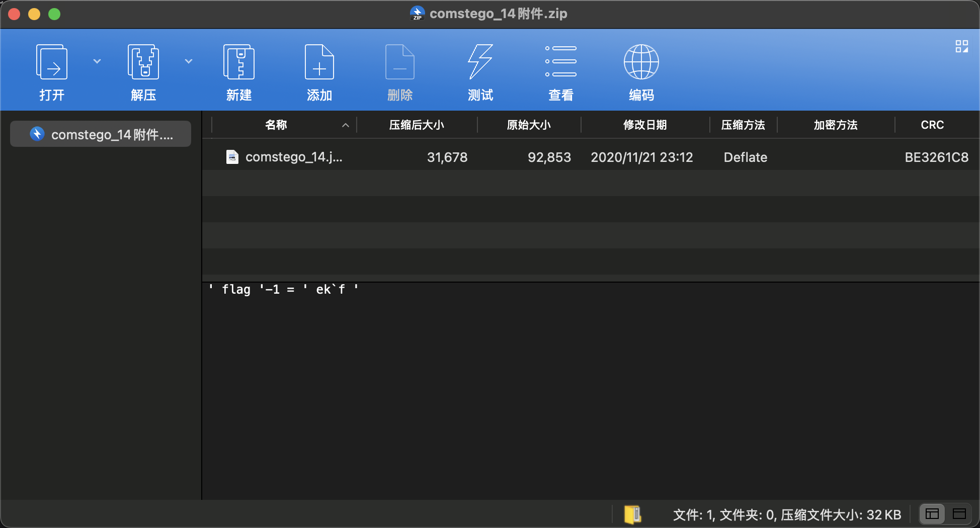This screenshot has height=528, width=980.
Task: Expand the dropdown arrow next to Extract (解压)
Action: [x=189, y=61]
